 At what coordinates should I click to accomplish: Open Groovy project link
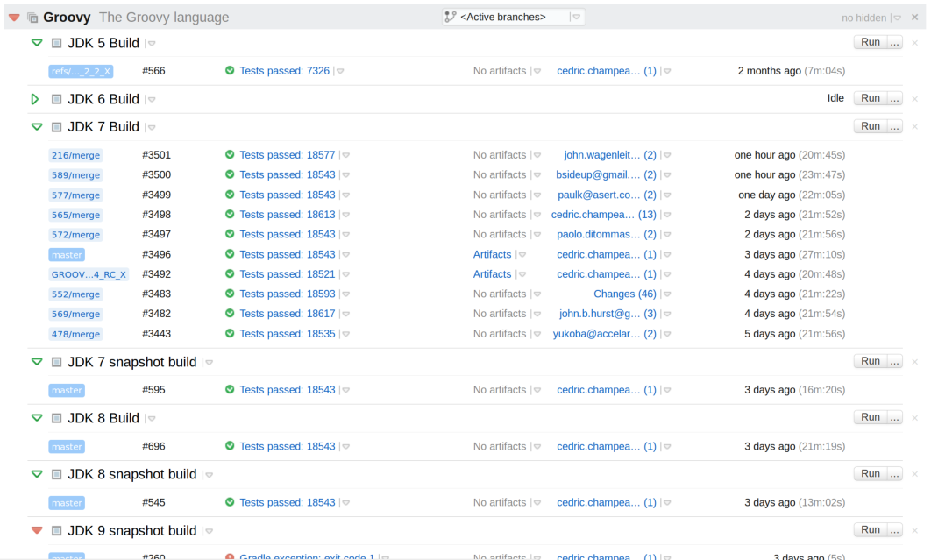[67, 18]
